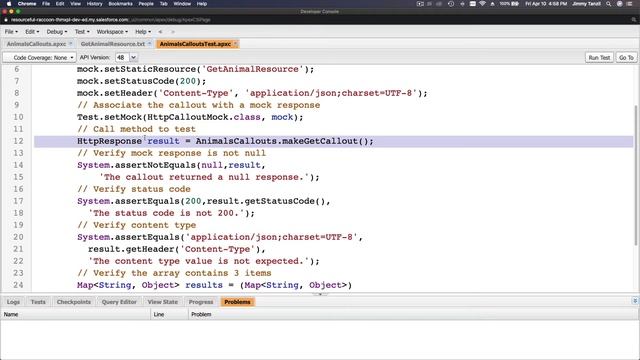
Task: Open macOS Spotlight search icon
Action: pos(609,4)
